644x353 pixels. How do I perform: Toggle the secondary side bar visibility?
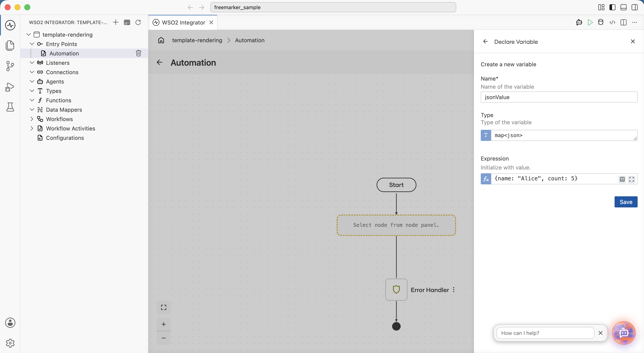pos(634,7)
